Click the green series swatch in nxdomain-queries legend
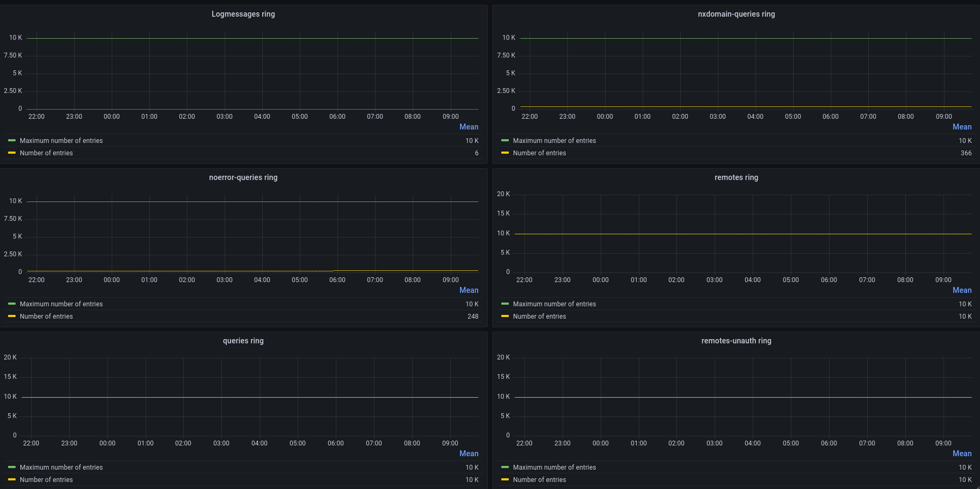This screenshot has height=489, width=980. pos(505,141)
